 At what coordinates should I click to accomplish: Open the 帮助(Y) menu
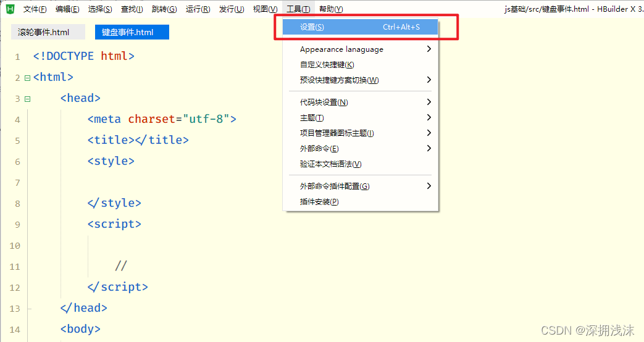(331, 9)
